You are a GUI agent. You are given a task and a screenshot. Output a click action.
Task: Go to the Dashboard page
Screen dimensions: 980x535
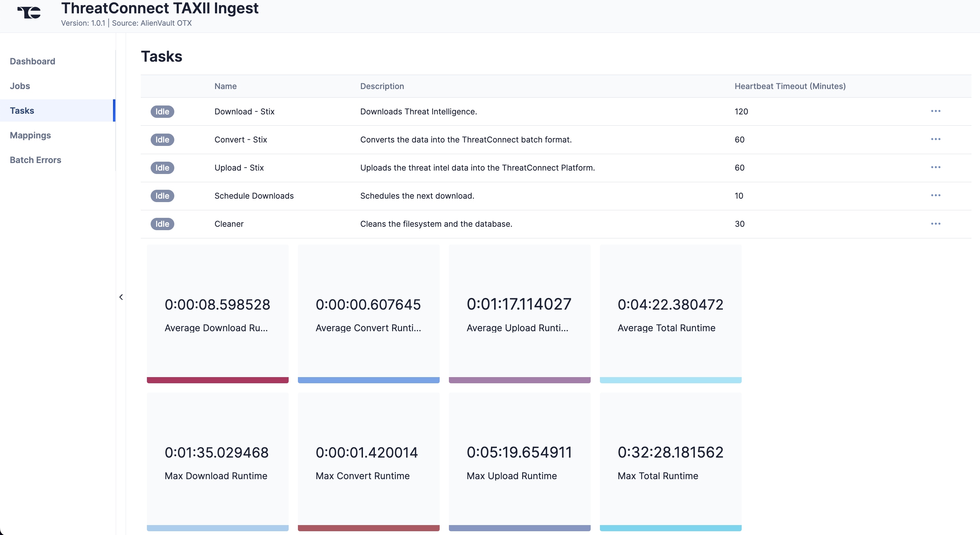click(x=32, y=61)
